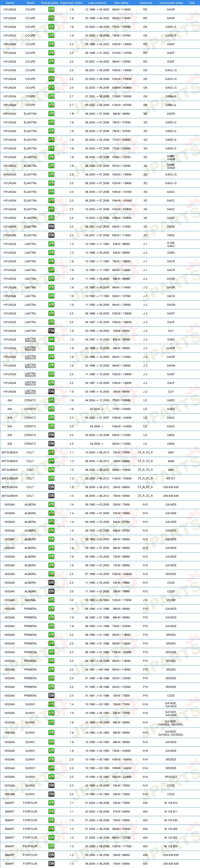Click the Marka column header

10,3
